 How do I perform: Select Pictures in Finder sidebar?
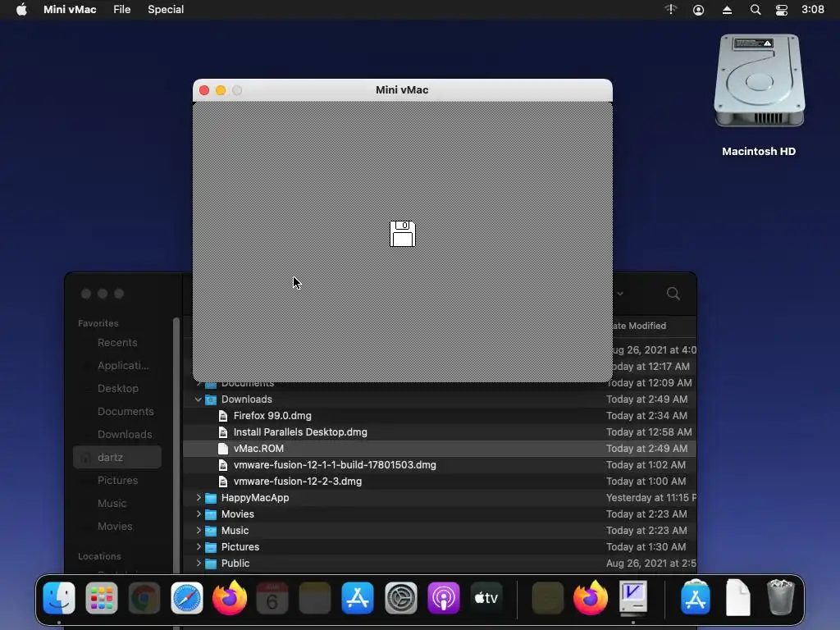point(117,481)
